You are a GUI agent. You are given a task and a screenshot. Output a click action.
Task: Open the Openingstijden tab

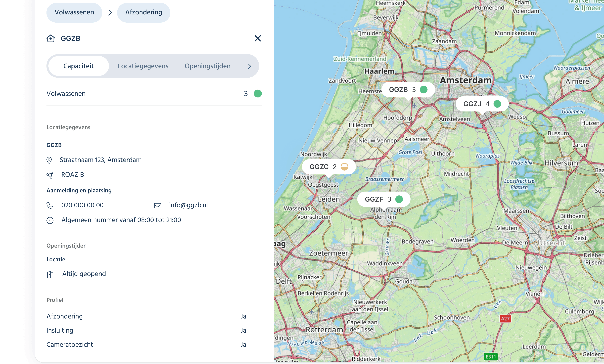207,66
